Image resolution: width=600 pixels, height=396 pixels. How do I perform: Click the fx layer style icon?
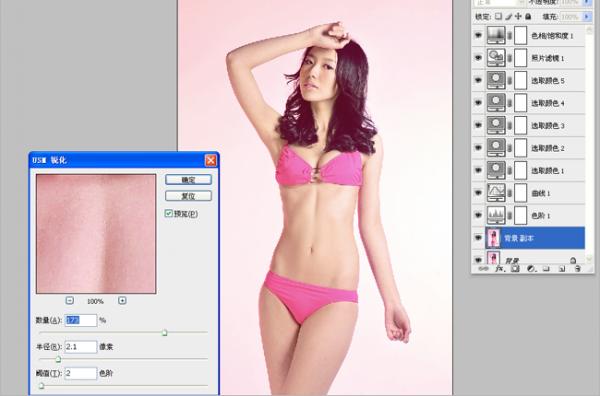[x=499, y=269]
